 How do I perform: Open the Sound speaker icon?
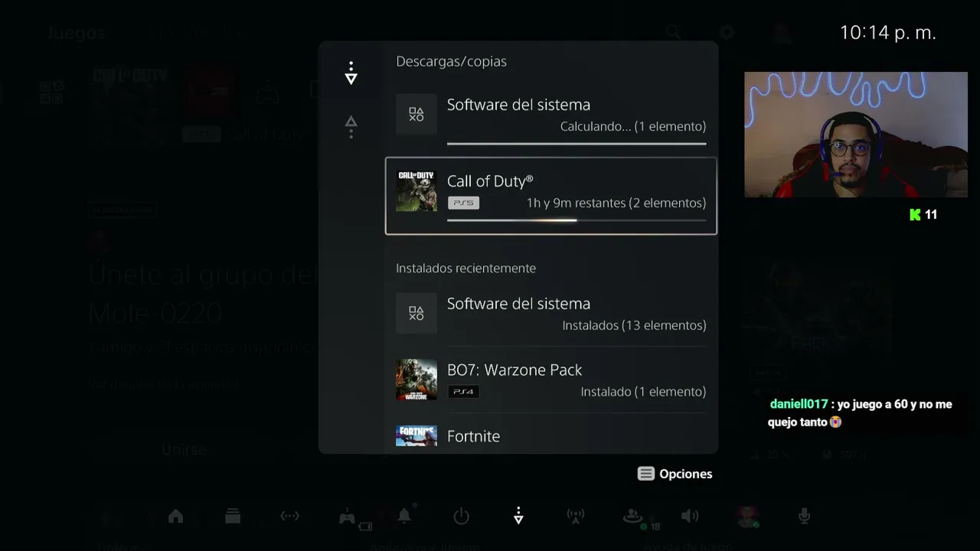pos(690,516)
